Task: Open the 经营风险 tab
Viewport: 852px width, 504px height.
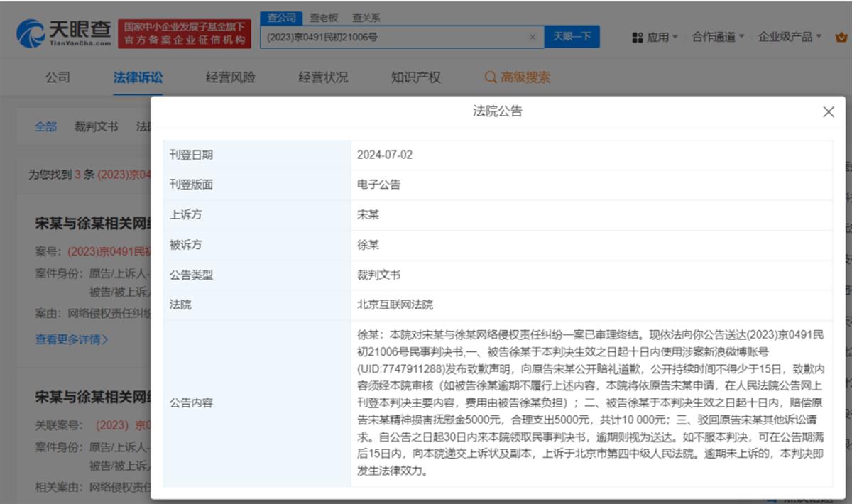Action: (229, 77)
